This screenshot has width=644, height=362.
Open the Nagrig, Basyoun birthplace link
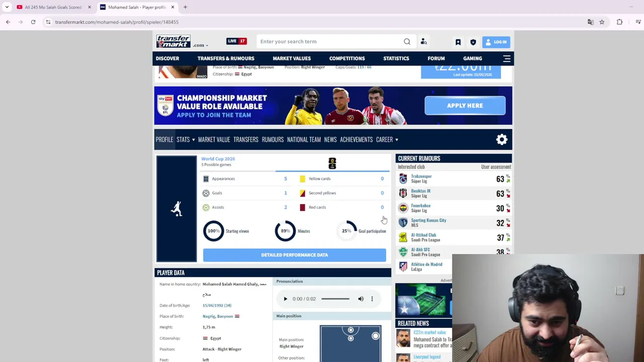point(218,316)
